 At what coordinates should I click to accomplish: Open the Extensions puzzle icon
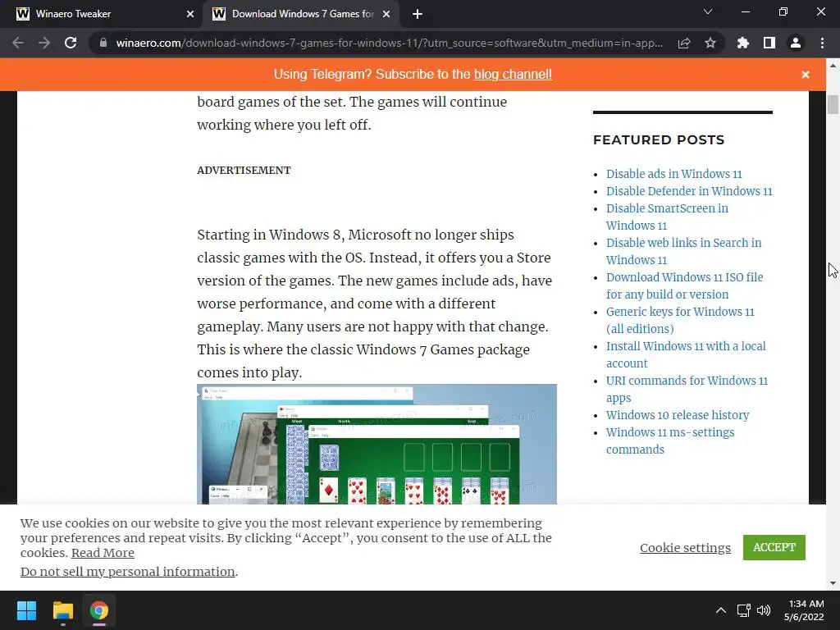[x=743, y=43]
